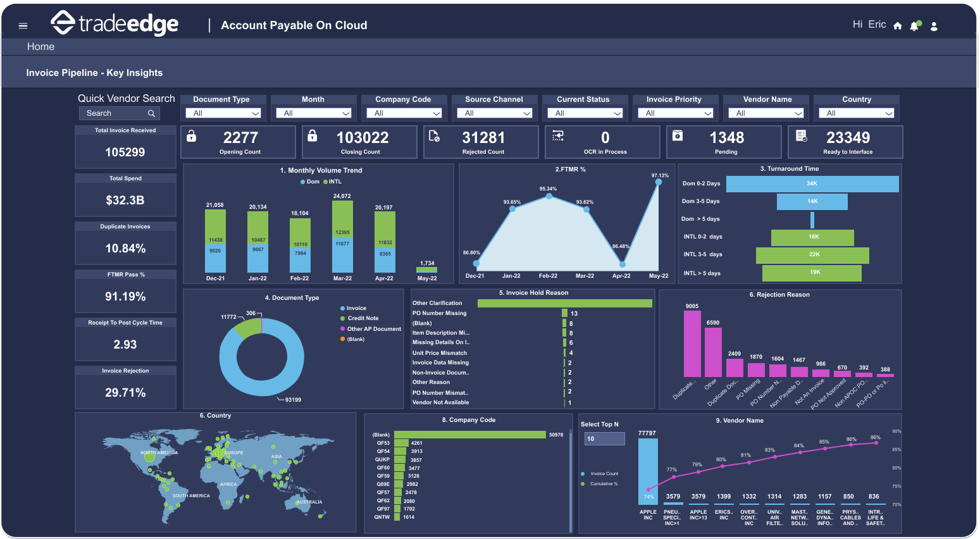
Task: Click the Rejected Count document icon
Action: 434,136
